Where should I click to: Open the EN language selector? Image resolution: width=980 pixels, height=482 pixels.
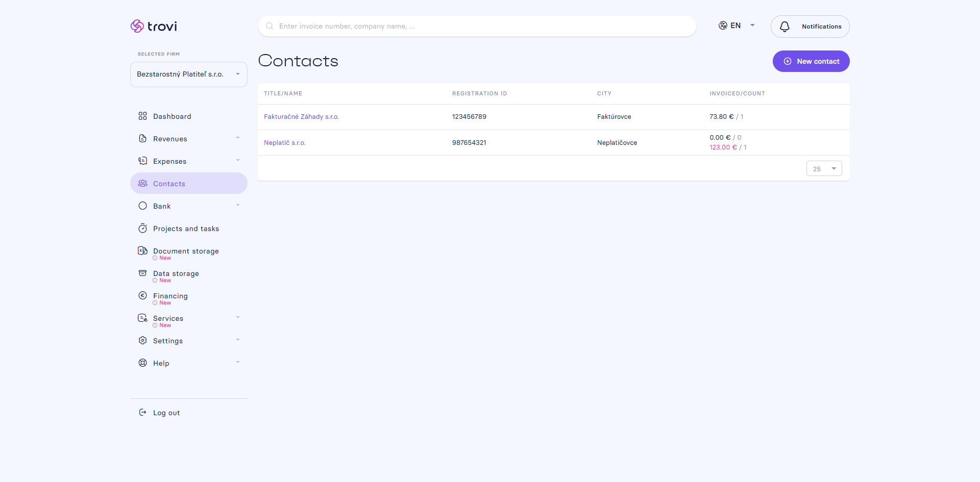[737, 26]
